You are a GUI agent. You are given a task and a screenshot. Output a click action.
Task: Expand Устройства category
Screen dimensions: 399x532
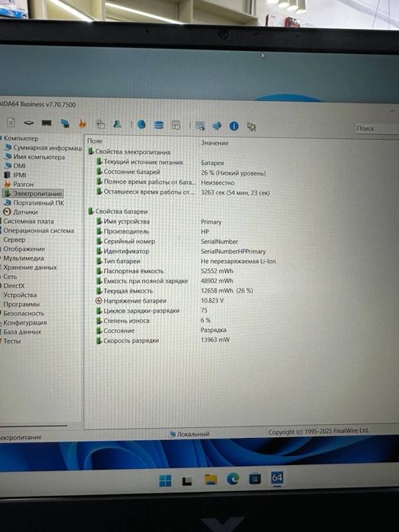[20, 295]
